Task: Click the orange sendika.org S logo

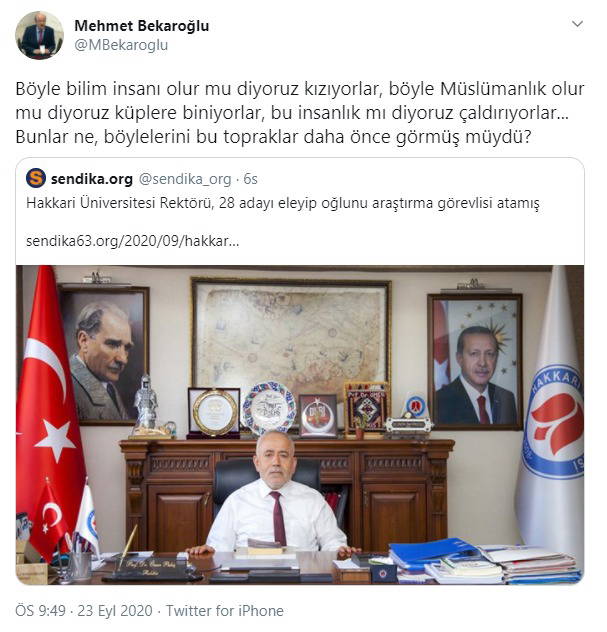Action: click(x=36, y=178)
